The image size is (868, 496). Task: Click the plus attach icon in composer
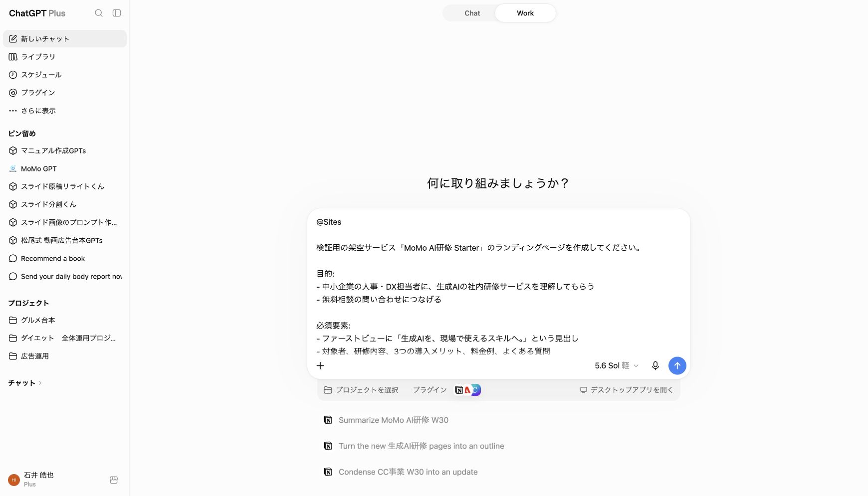coord(320,365)
